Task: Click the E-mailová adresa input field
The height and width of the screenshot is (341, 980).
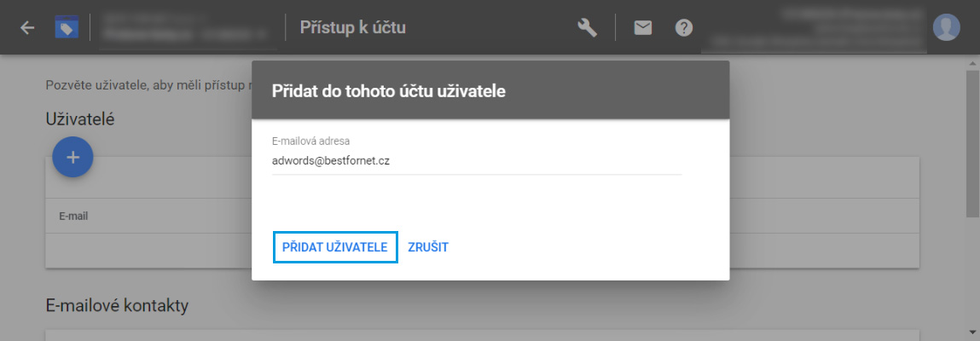Action: point(477,160)
